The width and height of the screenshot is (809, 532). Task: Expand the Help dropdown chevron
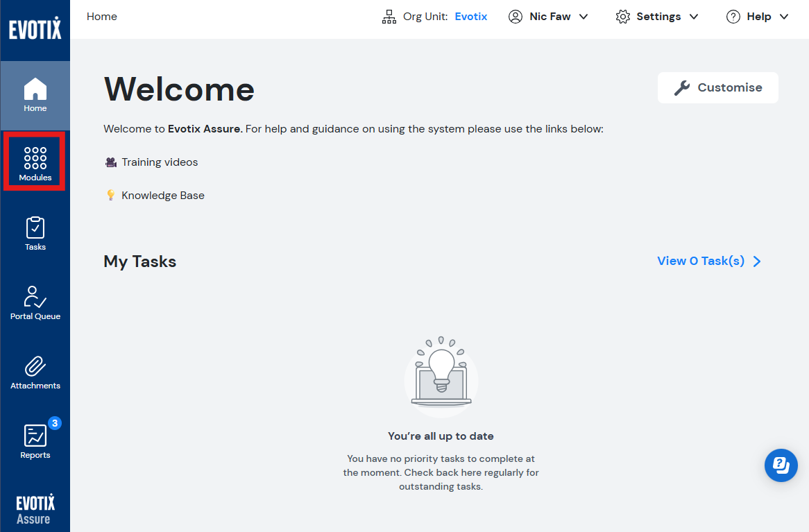(784, 17)
